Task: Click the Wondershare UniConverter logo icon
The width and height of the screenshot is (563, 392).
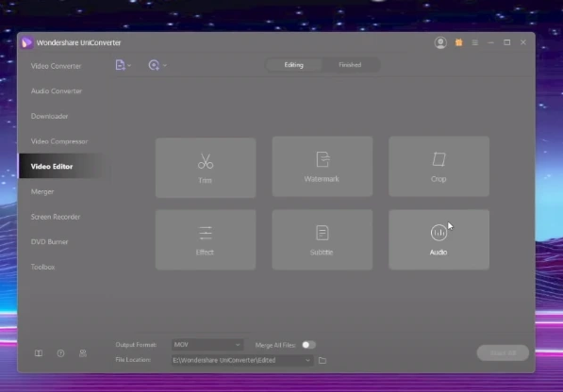Action: 26,42
